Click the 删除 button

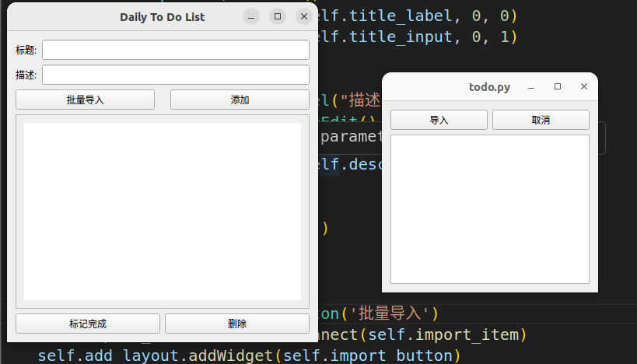237,324
